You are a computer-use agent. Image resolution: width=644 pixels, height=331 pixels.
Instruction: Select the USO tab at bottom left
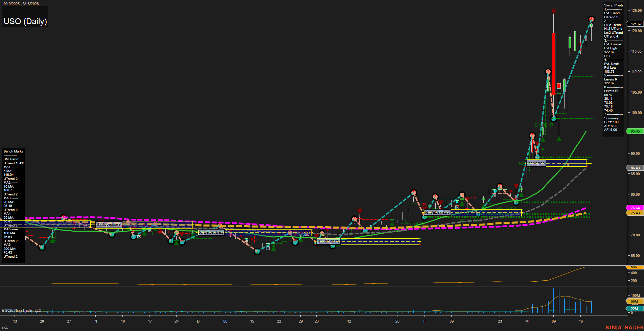coord(5,328)
